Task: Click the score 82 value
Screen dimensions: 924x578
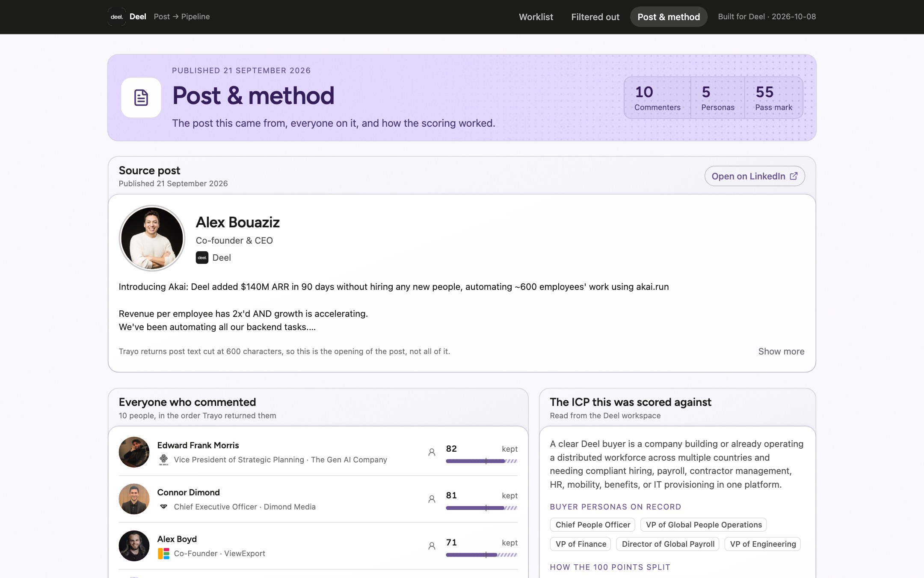Action: tap(451, 449)
